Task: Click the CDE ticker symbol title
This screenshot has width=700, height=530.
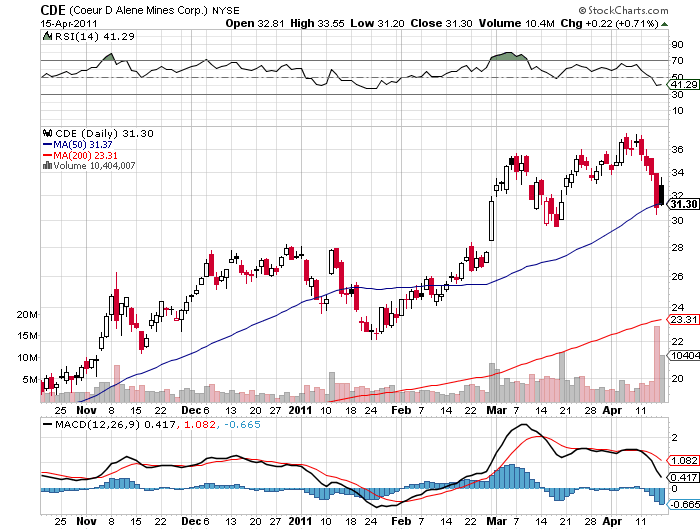Action: [53, 10]
